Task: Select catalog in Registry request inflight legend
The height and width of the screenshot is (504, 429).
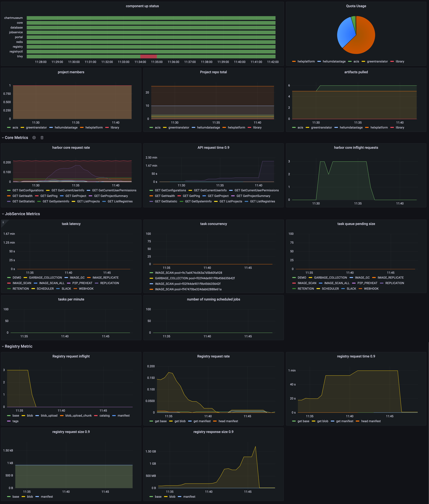Action: click(x=105, y=416)
